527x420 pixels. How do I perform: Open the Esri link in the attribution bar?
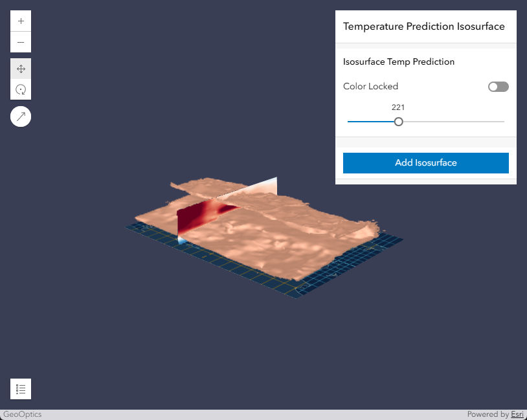[x=517, y=414]
